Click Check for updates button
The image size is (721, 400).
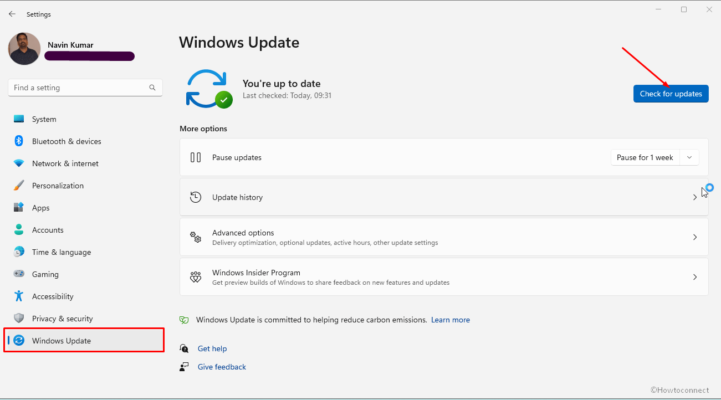coord(671,94)
